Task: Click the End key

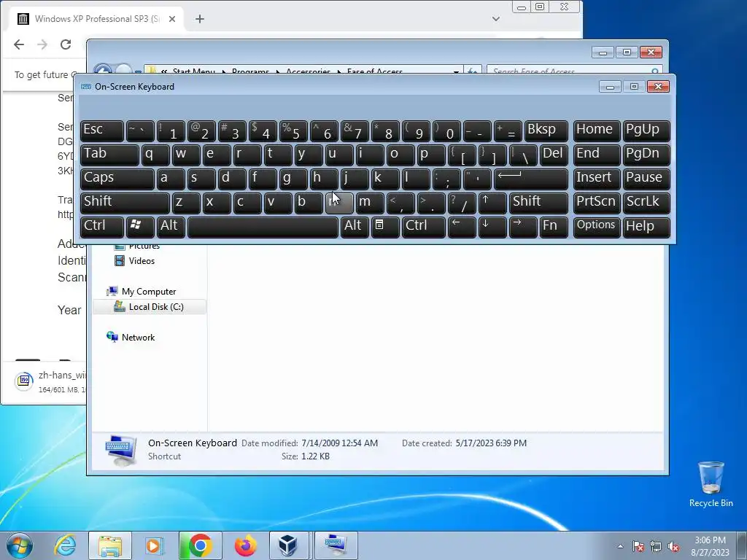Action: click(x=597, y=155)
